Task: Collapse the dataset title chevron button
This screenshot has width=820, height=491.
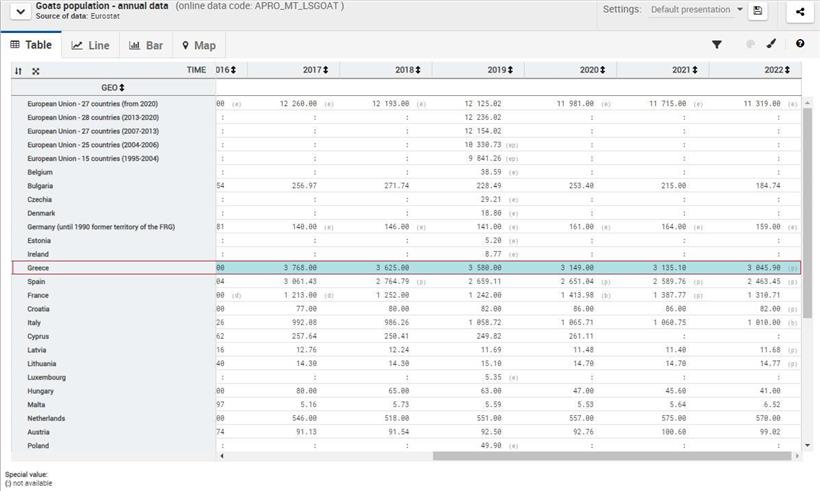Action: pyautogui.click(x=18, y=11)
